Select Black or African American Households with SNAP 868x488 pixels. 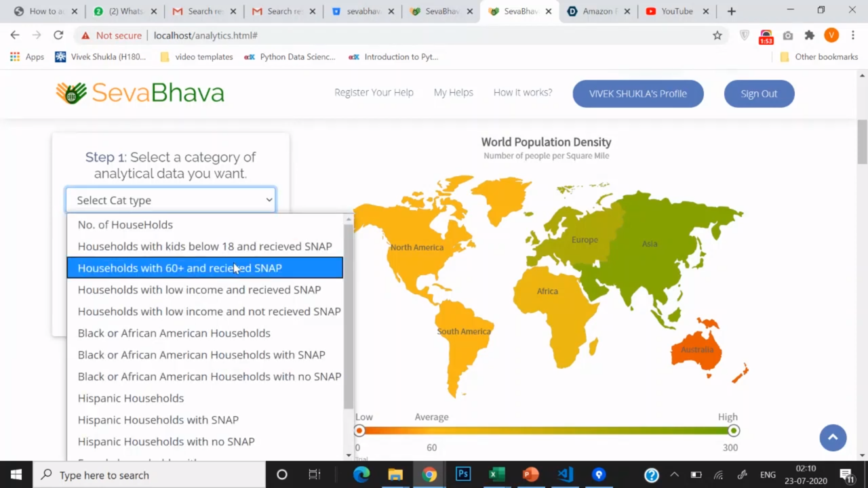[x=205, y=354]
